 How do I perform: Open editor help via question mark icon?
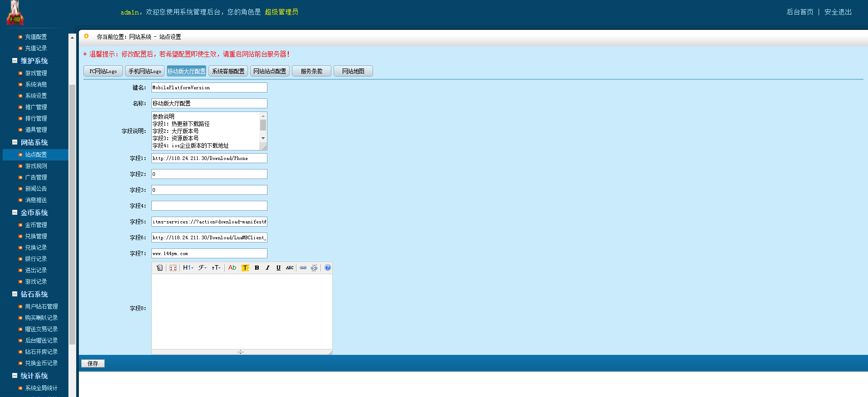(x=328, y=268)
